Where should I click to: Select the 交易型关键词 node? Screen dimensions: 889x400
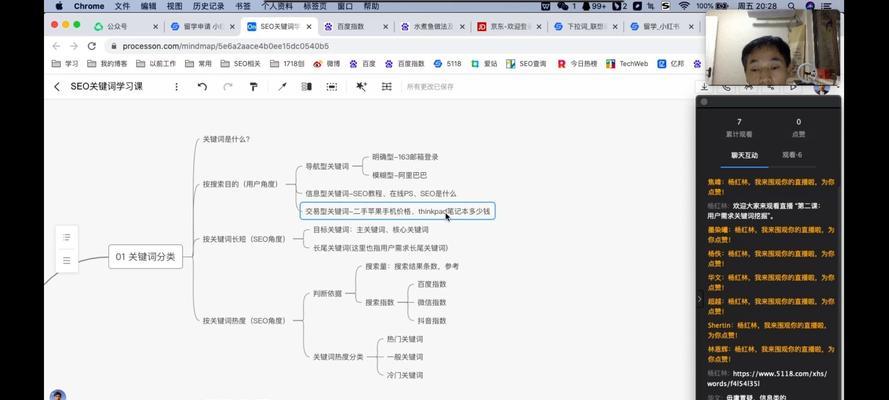(397, 211)
